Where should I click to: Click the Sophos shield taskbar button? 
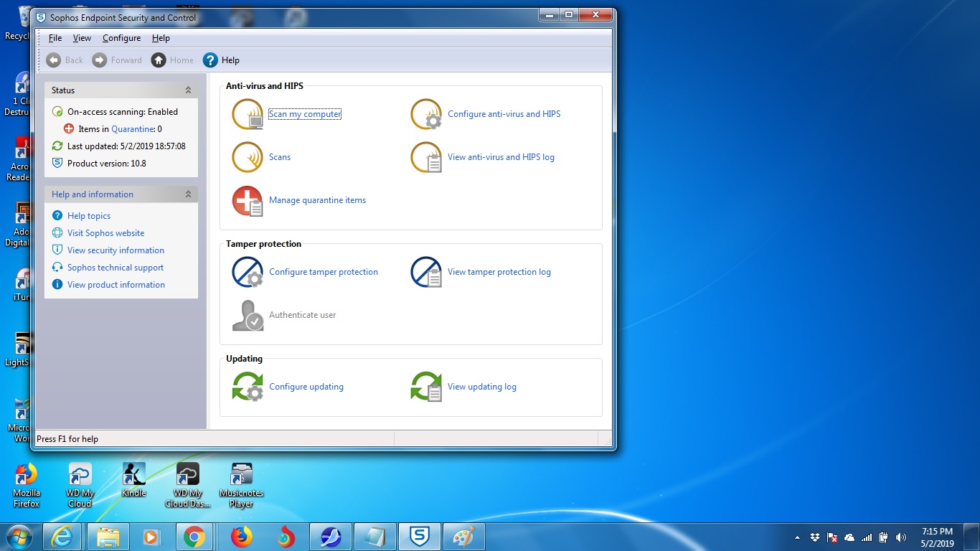[x=420, y=537]
